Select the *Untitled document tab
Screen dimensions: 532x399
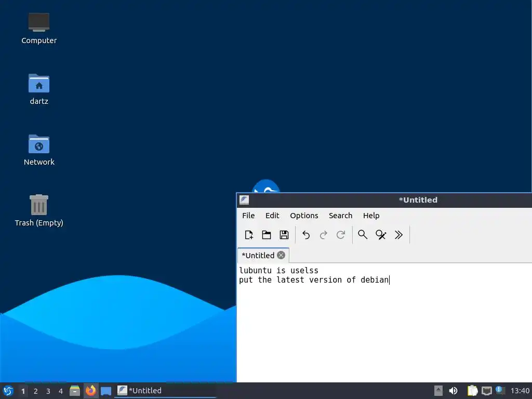263,256
